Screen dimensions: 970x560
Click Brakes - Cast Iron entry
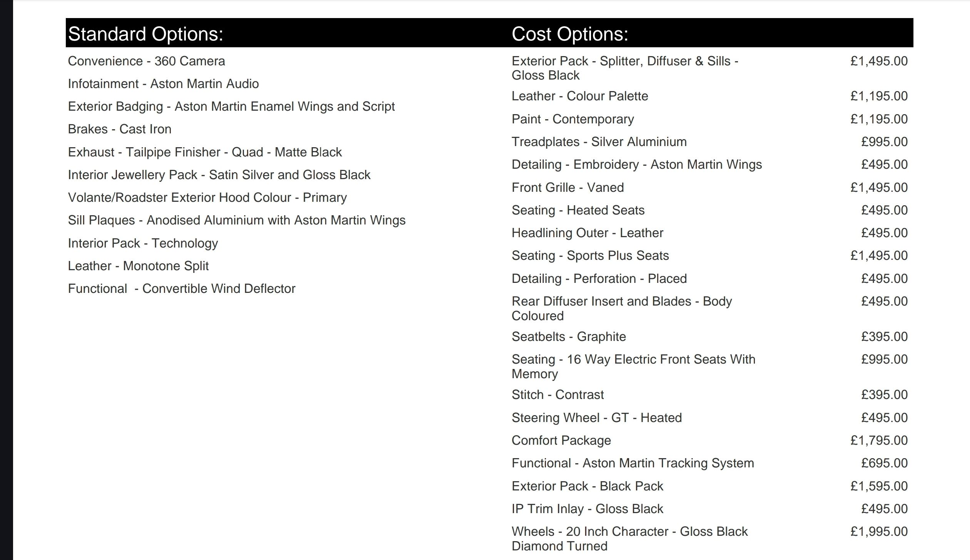[x=120, y=129]
